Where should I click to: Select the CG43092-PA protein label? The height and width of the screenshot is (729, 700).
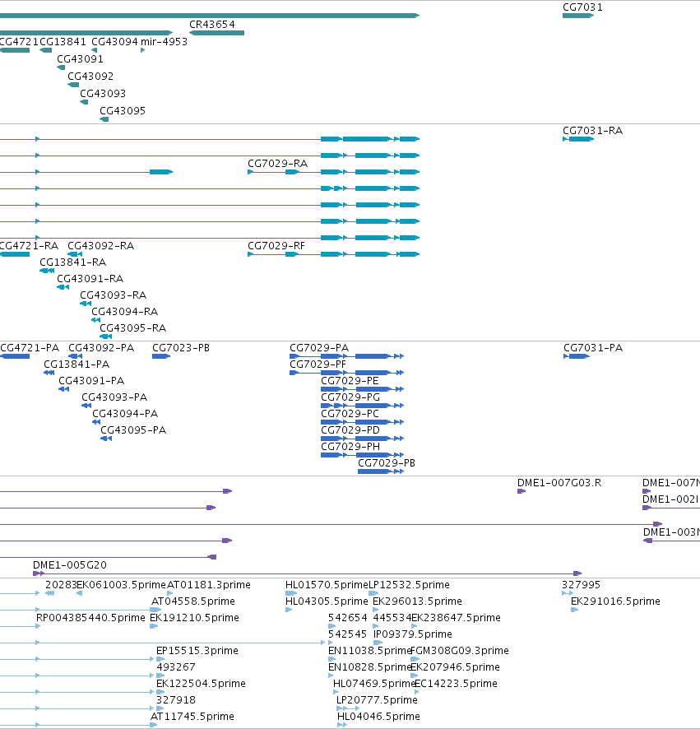(101, 348)
